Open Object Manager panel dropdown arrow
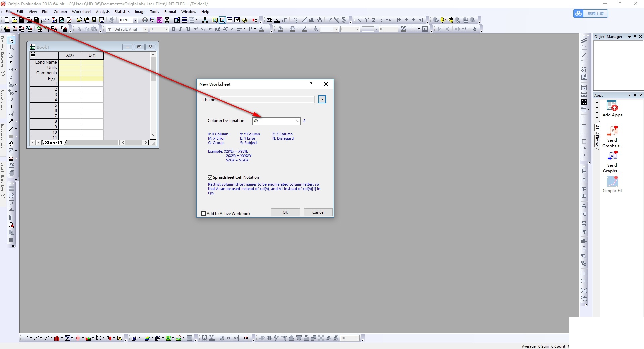The image size is (644, 349). tap(629, 37)
